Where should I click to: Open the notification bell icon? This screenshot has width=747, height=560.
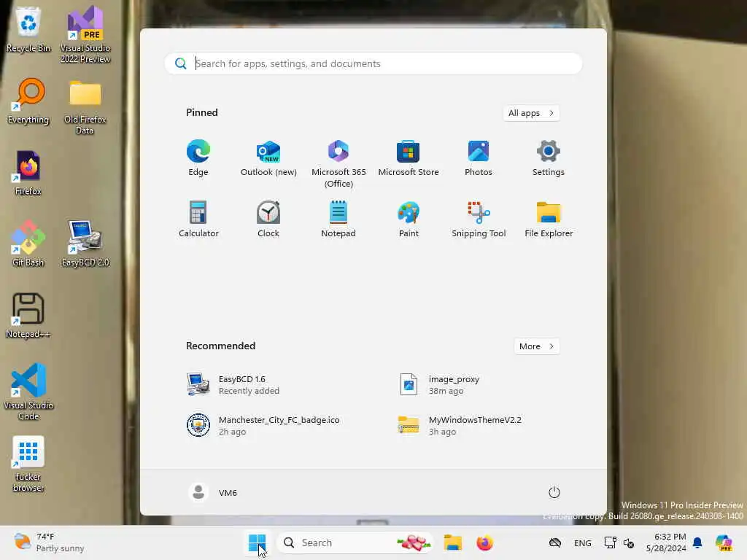697,542
